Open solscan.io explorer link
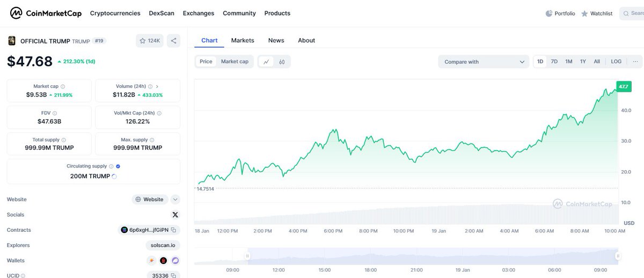The image size is (644, 278). coord(163,245)
